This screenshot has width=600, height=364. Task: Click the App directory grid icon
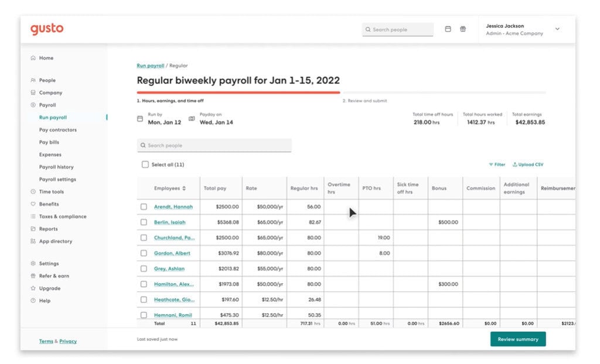tap(33, 242)
